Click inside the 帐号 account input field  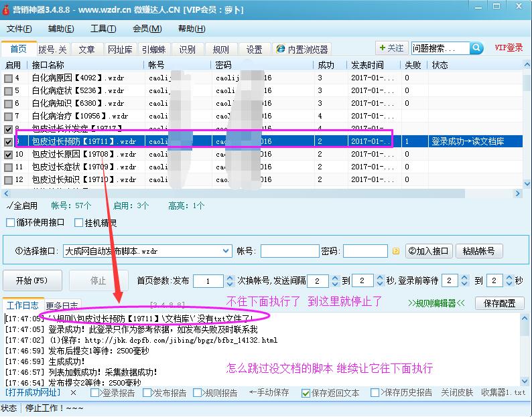[289, 251]
